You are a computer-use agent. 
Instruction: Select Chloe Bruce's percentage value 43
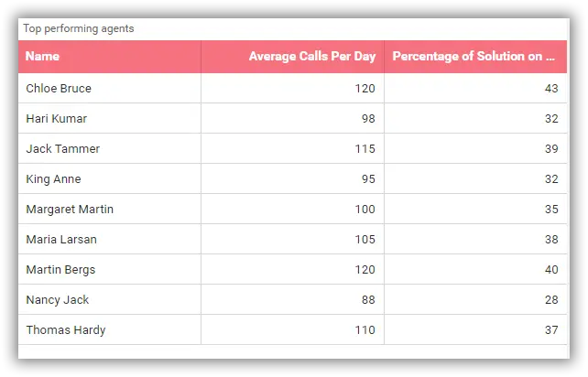point(551,89)
